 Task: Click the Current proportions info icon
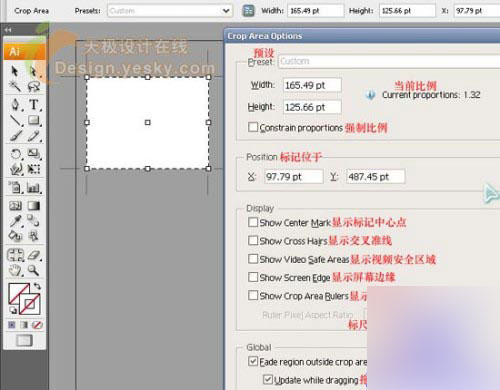(370, 95)
